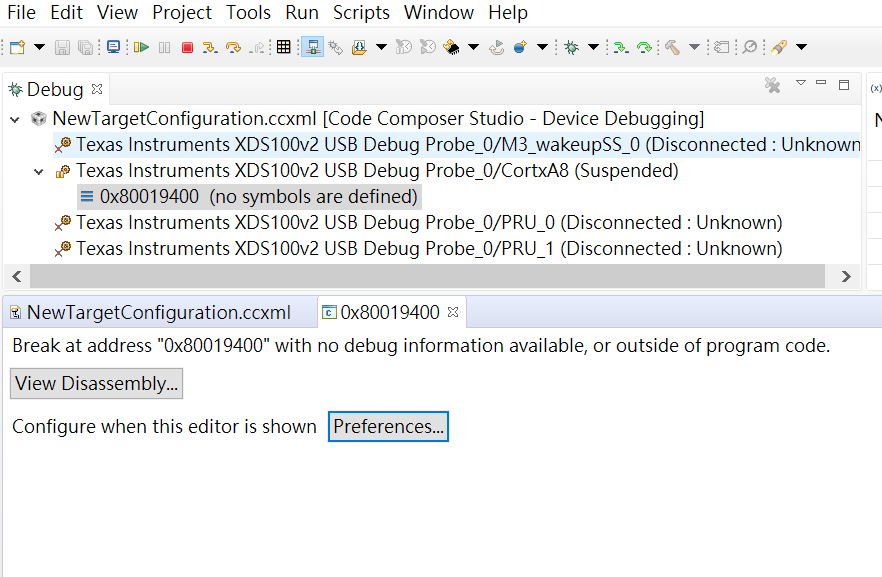Select the PRU_0 debug probe entry

coord(428,222)
